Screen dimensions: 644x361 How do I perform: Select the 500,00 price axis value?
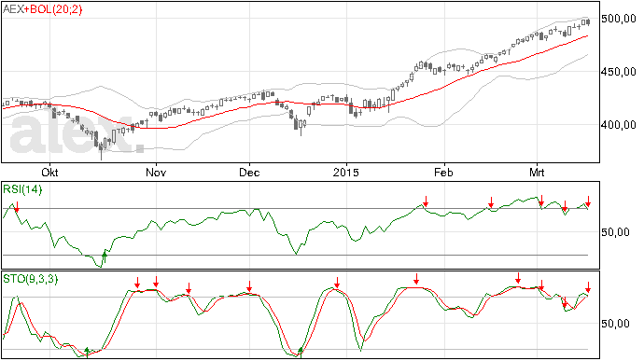619,19
